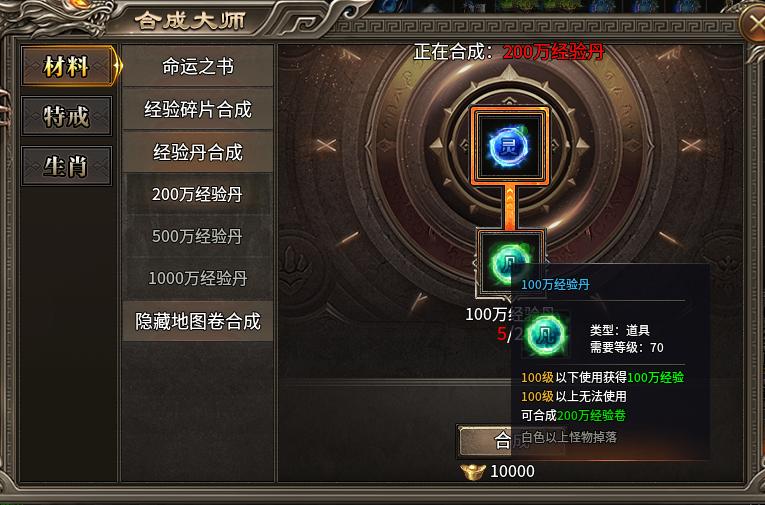Collapse the 经验丹合成 category
Screen dimensions: 765x505
[x=198, y=152]
